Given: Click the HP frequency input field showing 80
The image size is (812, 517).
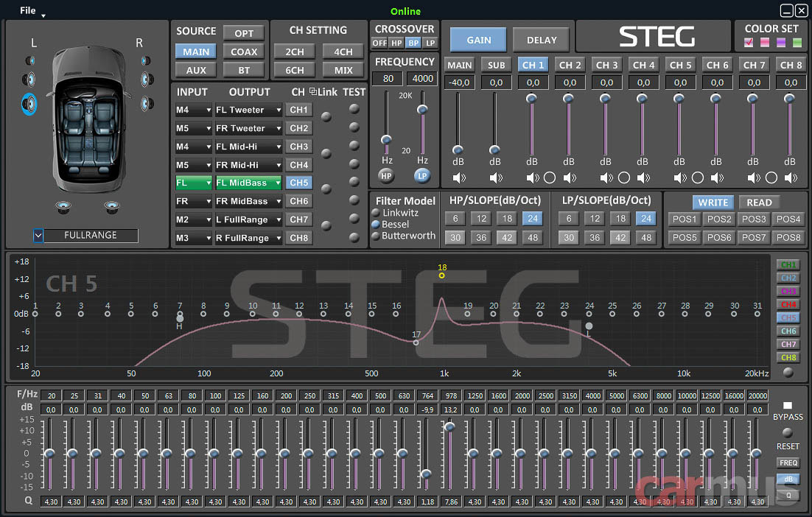Looking at the screenshot, I should [388, 79].
